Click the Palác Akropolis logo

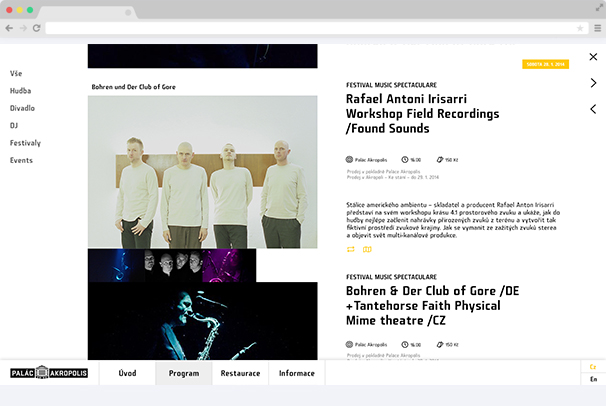click(x=49, y=373)
